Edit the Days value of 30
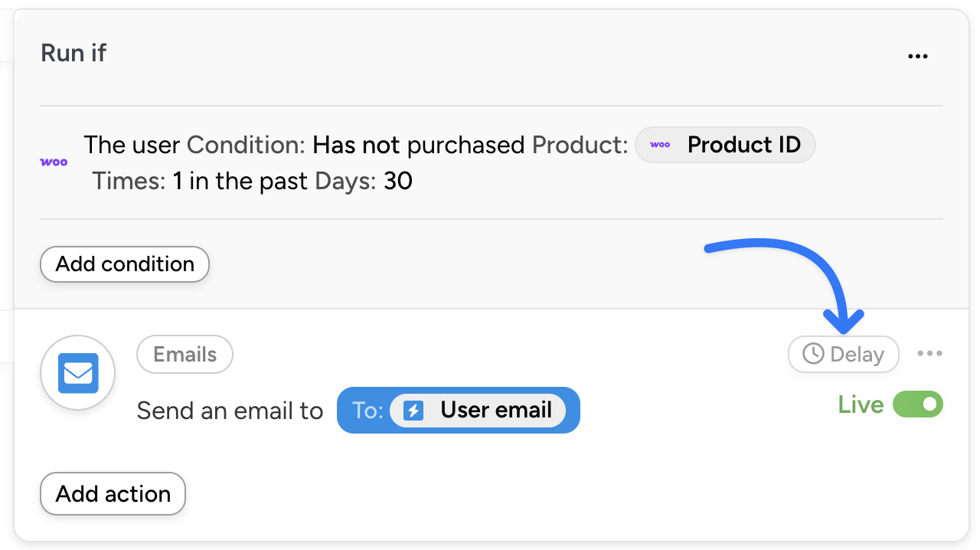Screen dimensions: 980x550 point(397,182)
